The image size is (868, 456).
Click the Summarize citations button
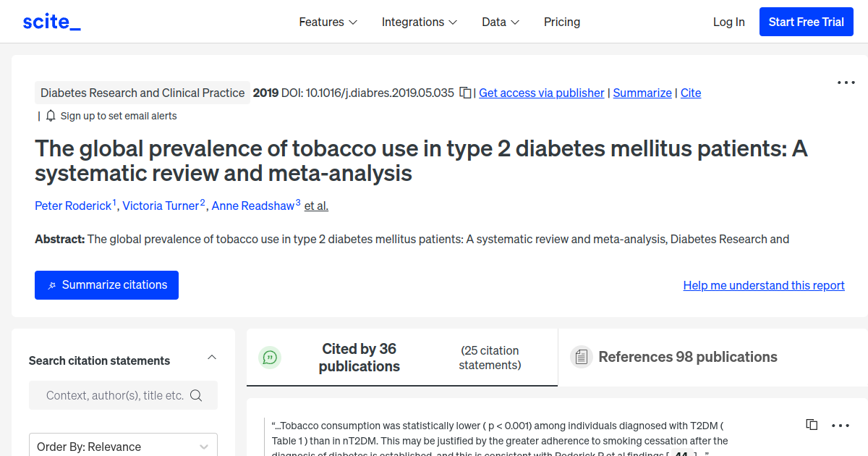[106, 284]
